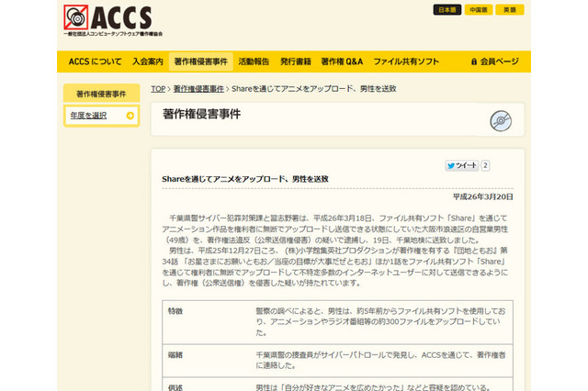Image resolution: width=588 pixels, height=391 pixels.
Task: Click the breadcrumb text Shareを通じてアニメをアップロード、男性を送致
Action: point(314,89)
